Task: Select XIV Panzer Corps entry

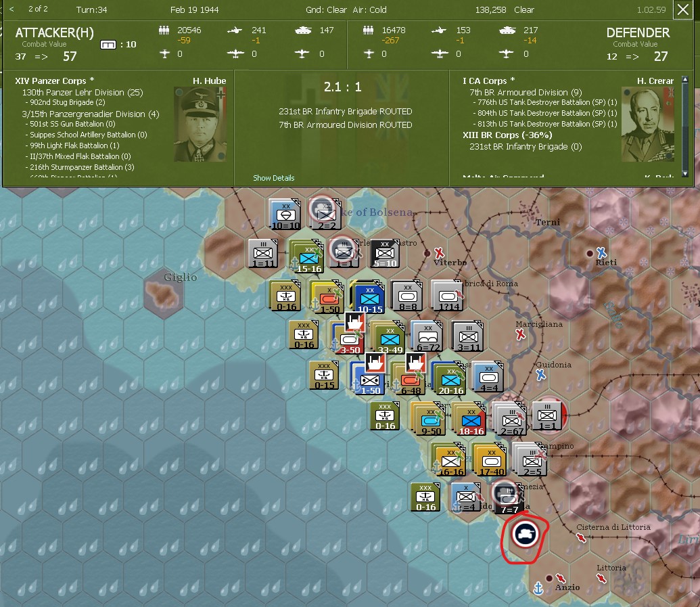Action: tap(55, 81)
